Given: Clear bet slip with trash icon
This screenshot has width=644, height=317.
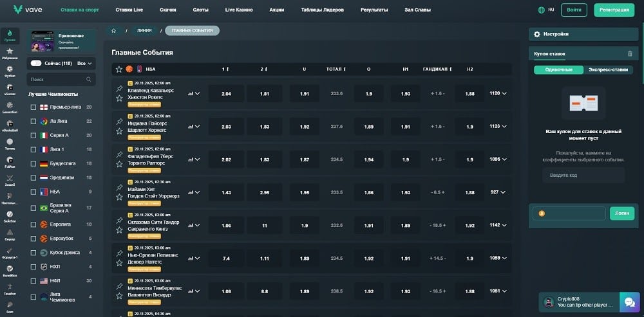Looking at the screenshot, I should coord(630,53).
